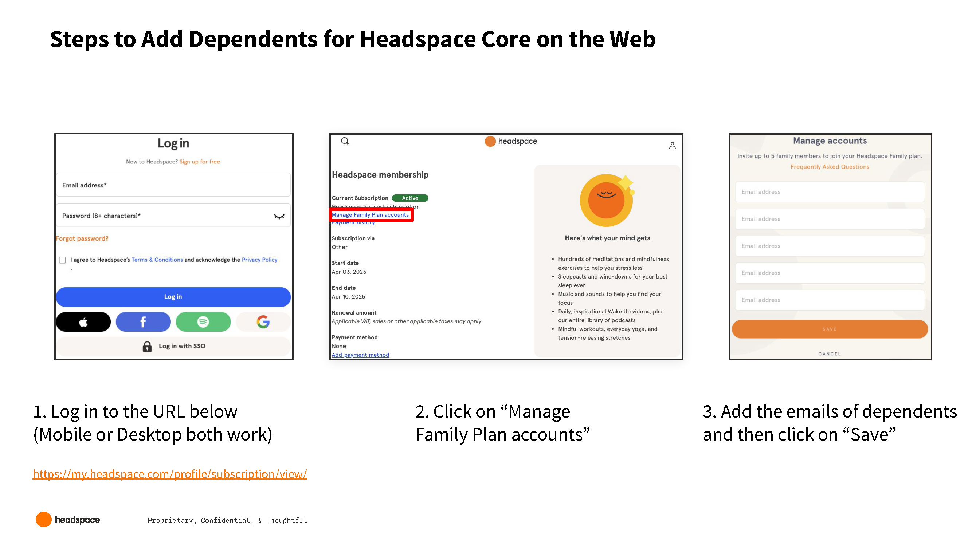Screen dimensions: 980x549
Task: Click the "Subscription via" label
Action: coord(353,238)
